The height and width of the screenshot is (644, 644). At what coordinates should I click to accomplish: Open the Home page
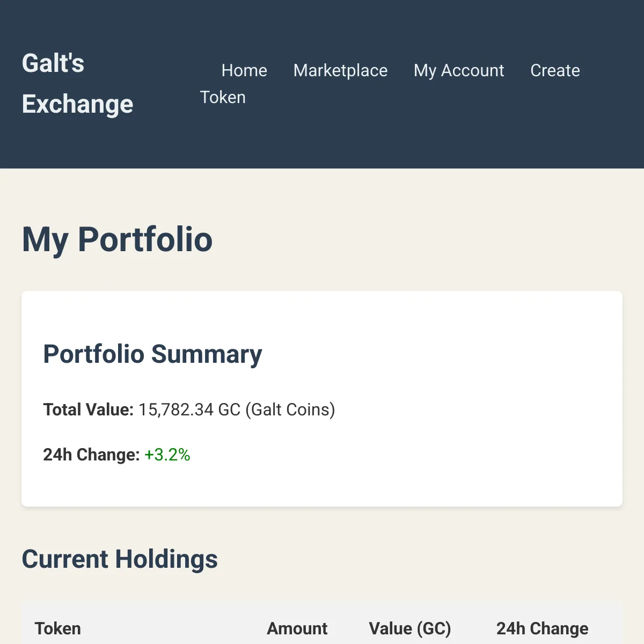point(244,70)
